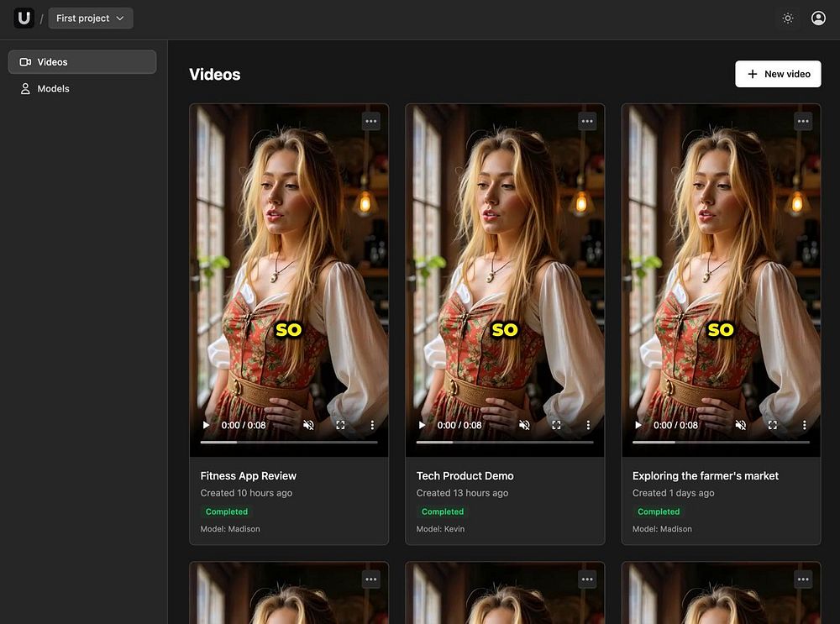Click Created 1 days ago text

674,493
